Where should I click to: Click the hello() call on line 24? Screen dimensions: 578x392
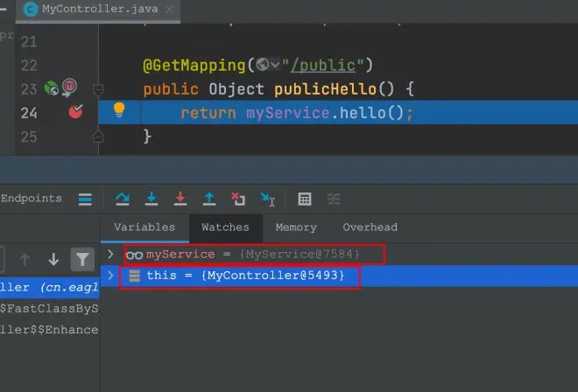(371, 113)
